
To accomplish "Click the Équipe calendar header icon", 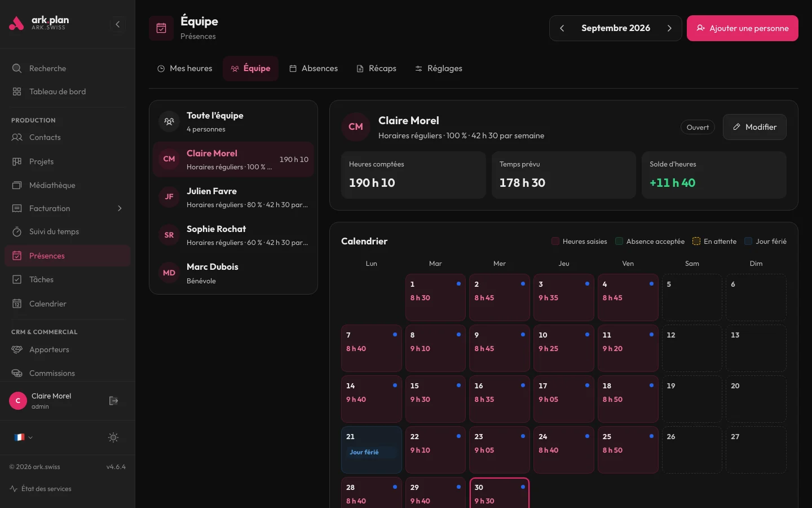I will coord(161,28).
